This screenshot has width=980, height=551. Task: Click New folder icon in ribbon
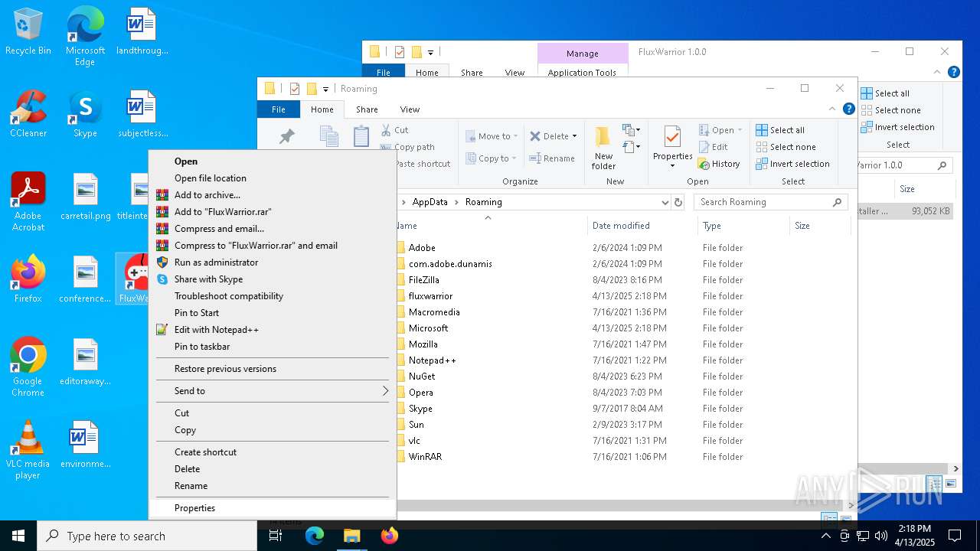point(603,147)
